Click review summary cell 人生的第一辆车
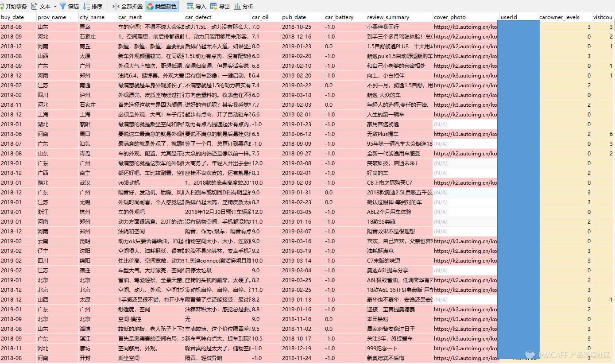The height and width of the screenshot is (364, 615). pos(399,115)
